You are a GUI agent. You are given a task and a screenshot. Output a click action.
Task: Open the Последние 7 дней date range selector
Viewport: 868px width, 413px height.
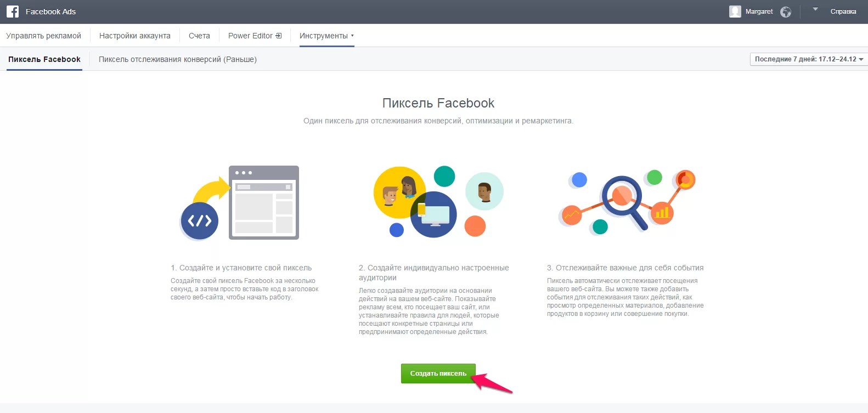tap(809, 59)
